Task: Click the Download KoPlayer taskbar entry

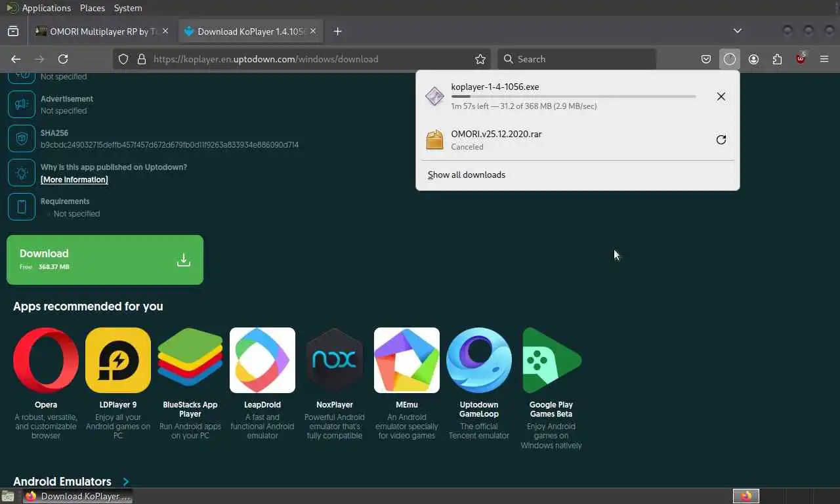Action: click(x=78, y=496)
